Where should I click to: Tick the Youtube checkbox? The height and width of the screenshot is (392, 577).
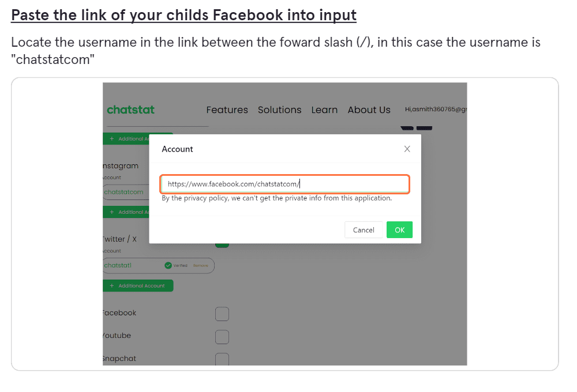coord(222,337)
